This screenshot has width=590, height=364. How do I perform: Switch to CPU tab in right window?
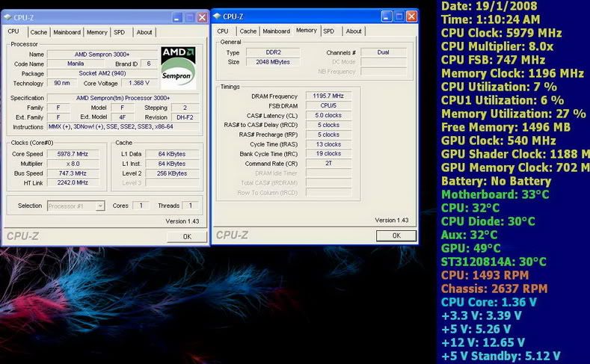(x=223, y=31)
